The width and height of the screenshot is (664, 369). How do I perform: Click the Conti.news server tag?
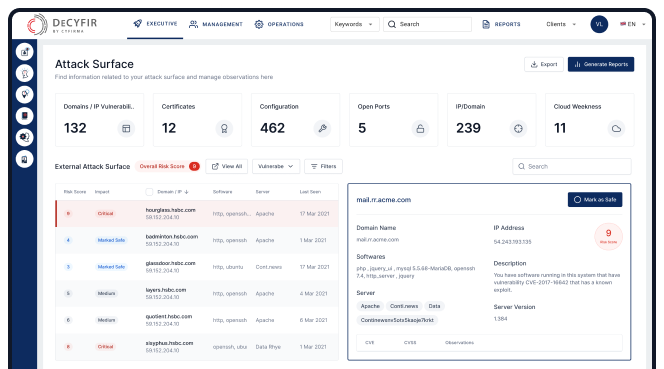click(404, 306)
